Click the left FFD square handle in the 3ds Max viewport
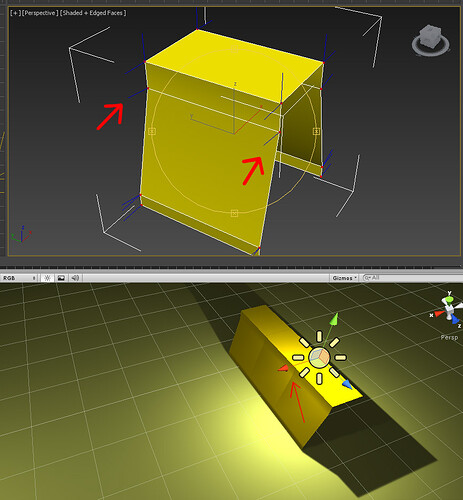The width and height of the screenshot is (463, 500). click(152, 131)
